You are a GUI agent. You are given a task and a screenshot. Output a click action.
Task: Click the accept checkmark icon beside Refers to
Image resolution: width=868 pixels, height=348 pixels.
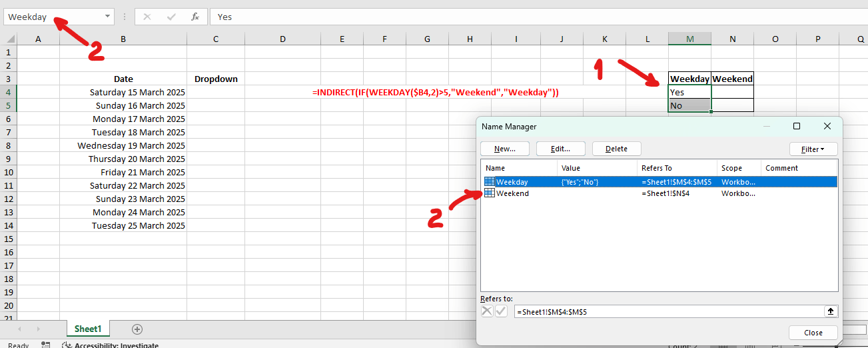pyautogui.click(x=501, y=311)
